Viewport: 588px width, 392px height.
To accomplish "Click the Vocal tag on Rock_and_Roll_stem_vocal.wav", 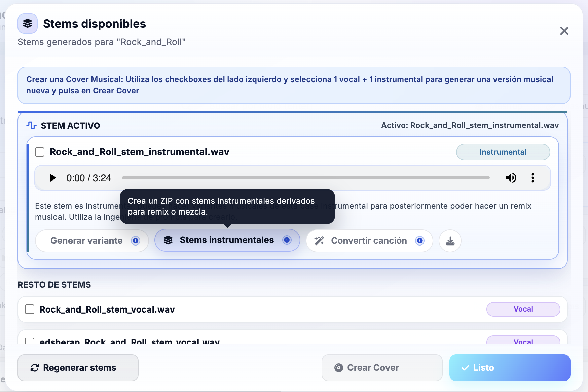I will 523,309.
